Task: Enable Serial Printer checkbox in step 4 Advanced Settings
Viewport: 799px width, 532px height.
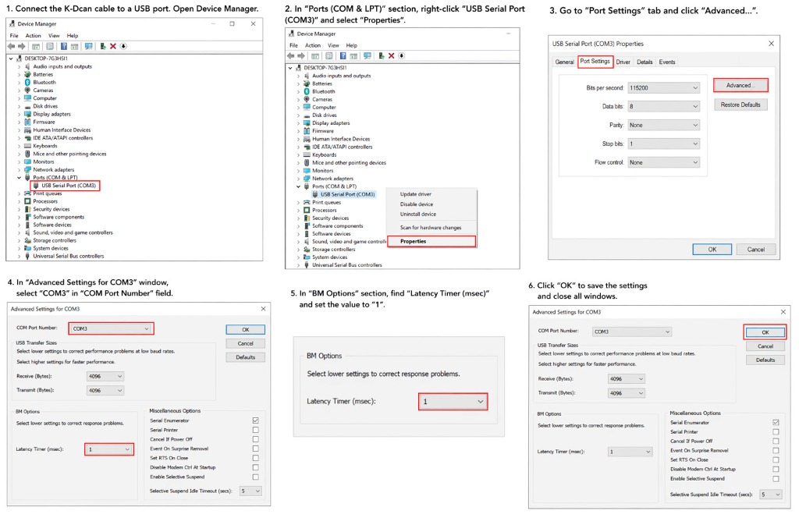Action: pos(255,430)
